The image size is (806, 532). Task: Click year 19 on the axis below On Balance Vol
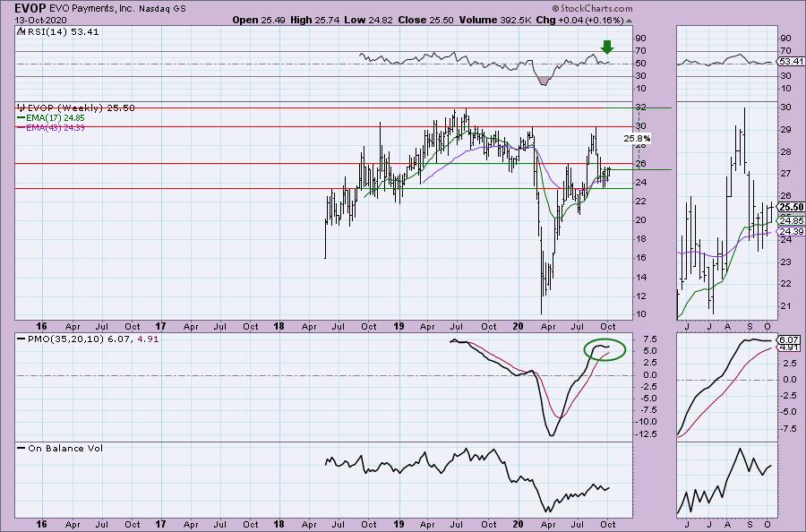pos(399,524)
